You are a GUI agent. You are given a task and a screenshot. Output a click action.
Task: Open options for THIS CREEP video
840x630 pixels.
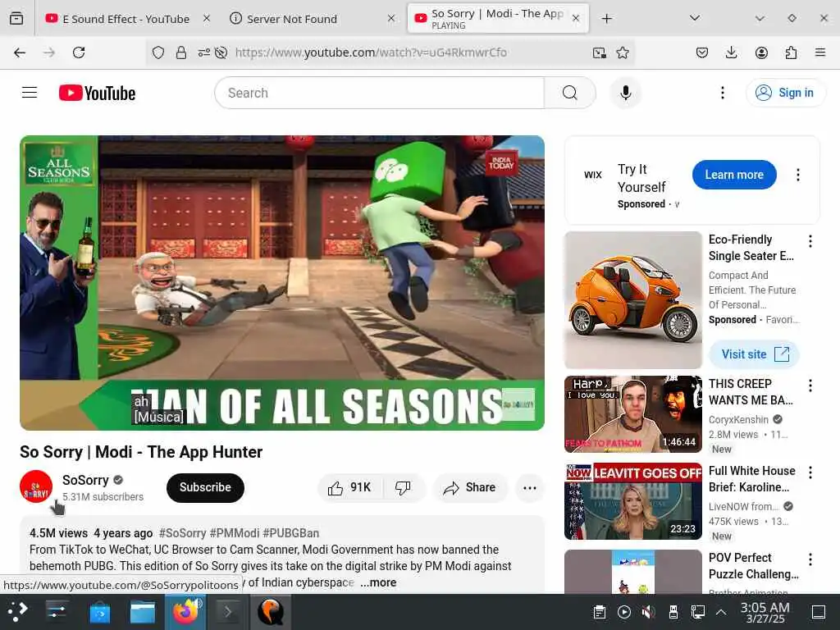(810, 386)
